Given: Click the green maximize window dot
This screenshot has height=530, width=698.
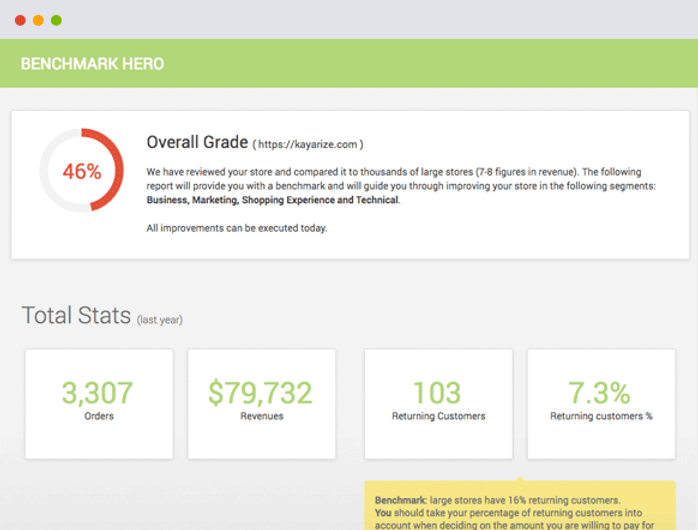Looking at the screenshot, I should point(56,20).
